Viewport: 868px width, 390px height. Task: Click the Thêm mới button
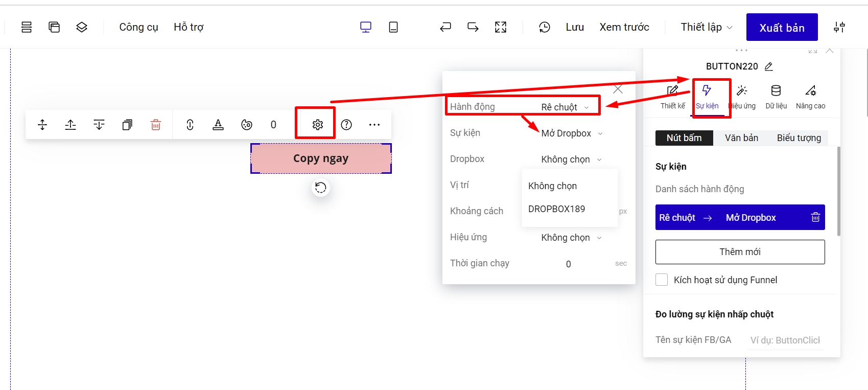click(x=740, y=252)
